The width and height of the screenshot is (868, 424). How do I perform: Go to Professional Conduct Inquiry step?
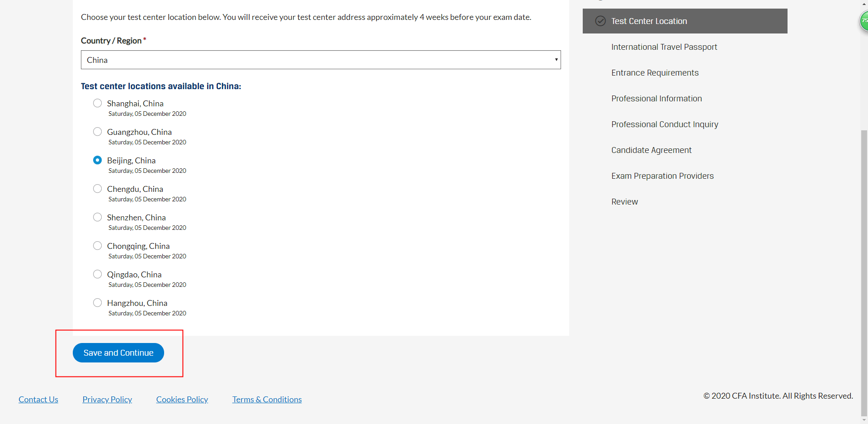coord(665,124)
